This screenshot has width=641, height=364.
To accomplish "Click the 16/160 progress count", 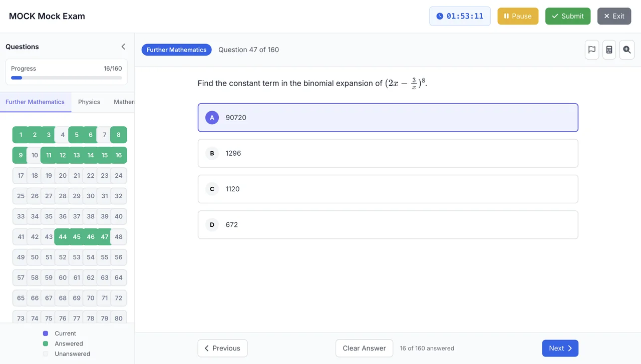I will click(113, 69).
